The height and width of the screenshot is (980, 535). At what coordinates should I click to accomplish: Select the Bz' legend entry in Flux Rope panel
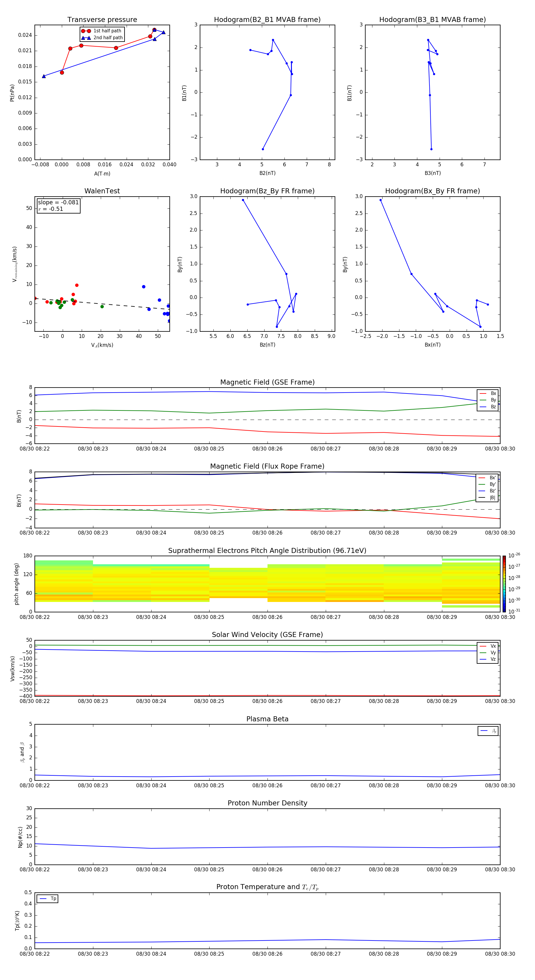(487, 491)
